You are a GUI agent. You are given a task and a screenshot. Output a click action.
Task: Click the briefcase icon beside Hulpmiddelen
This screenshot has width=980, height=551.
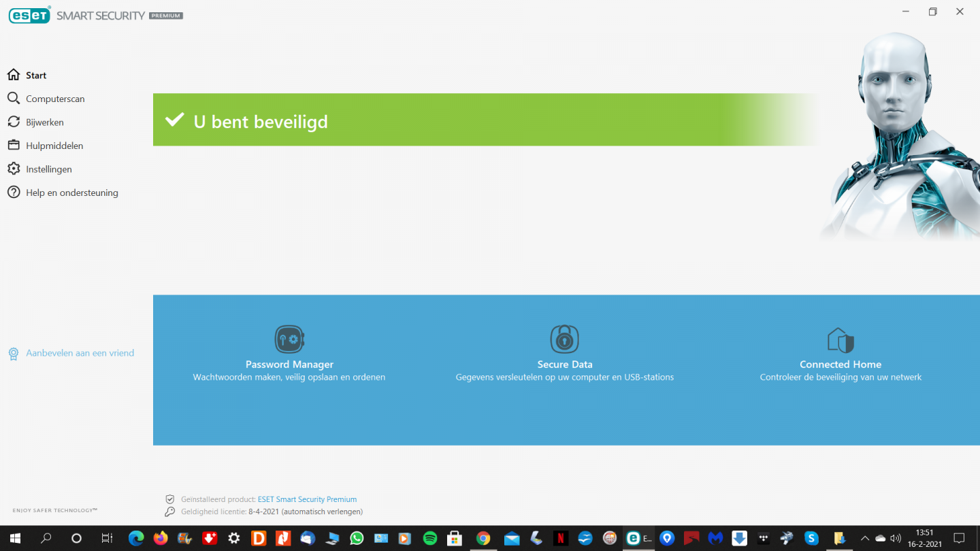tap(14, 146)
